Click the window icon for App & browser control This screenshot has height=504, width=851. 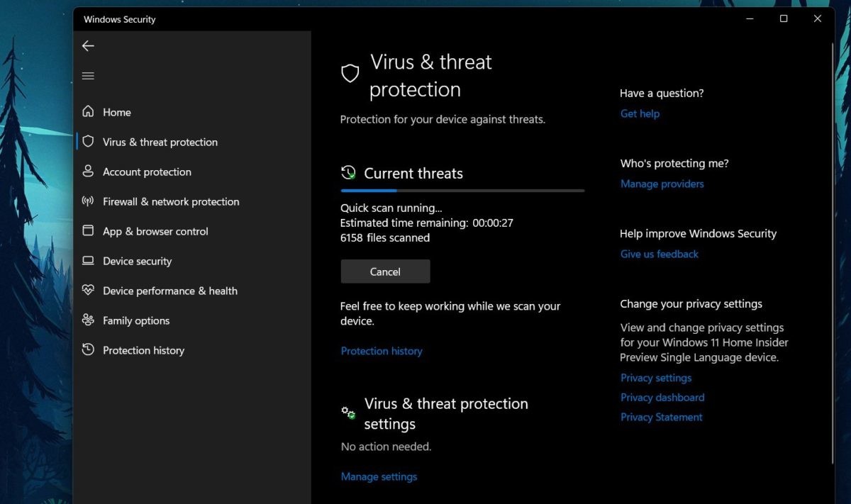pos(88,231)
